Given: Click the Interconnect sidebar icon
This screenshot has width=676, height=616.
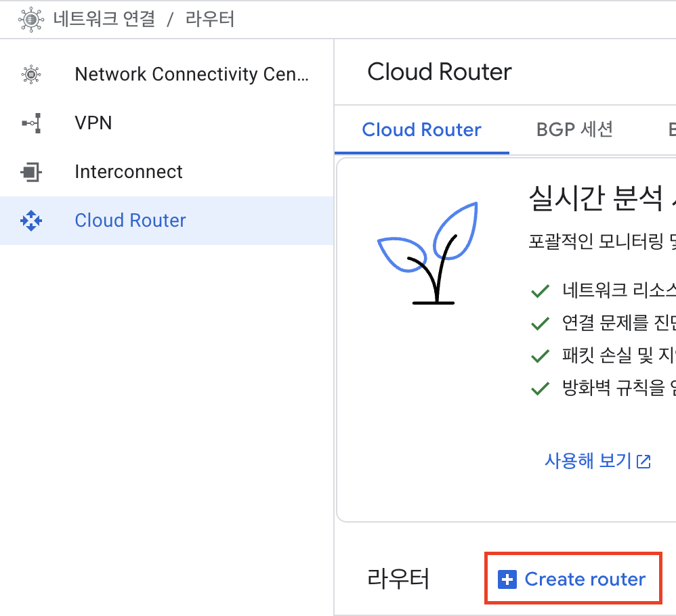Looking at the screenshot, I should pos(31,172).
